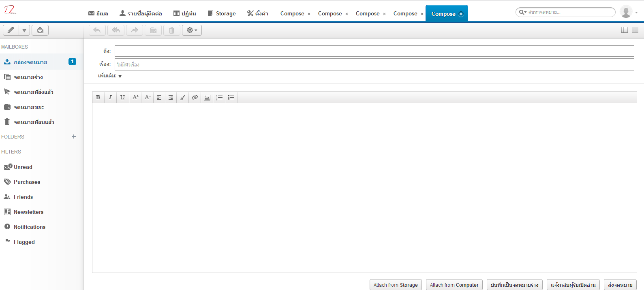
Task: Click the Attach from Computer button
Action: tap(454, 285)
